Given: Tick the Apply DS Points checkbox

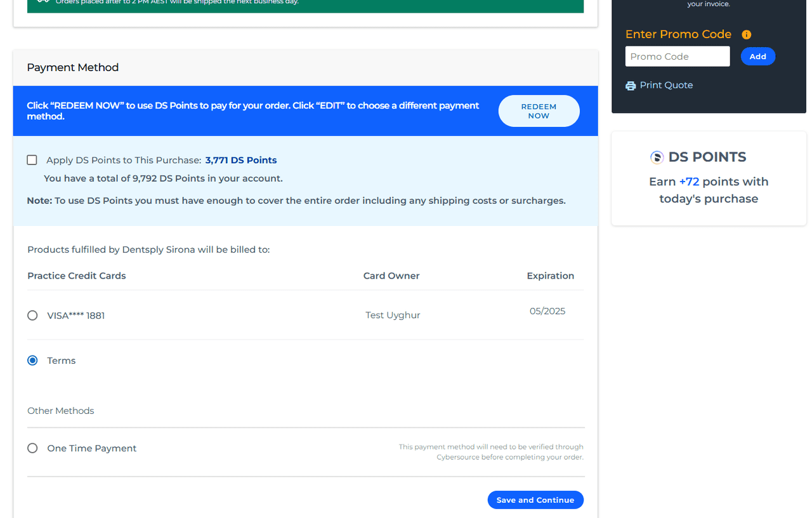Looking at the screenshot, I should pos(32,160).
